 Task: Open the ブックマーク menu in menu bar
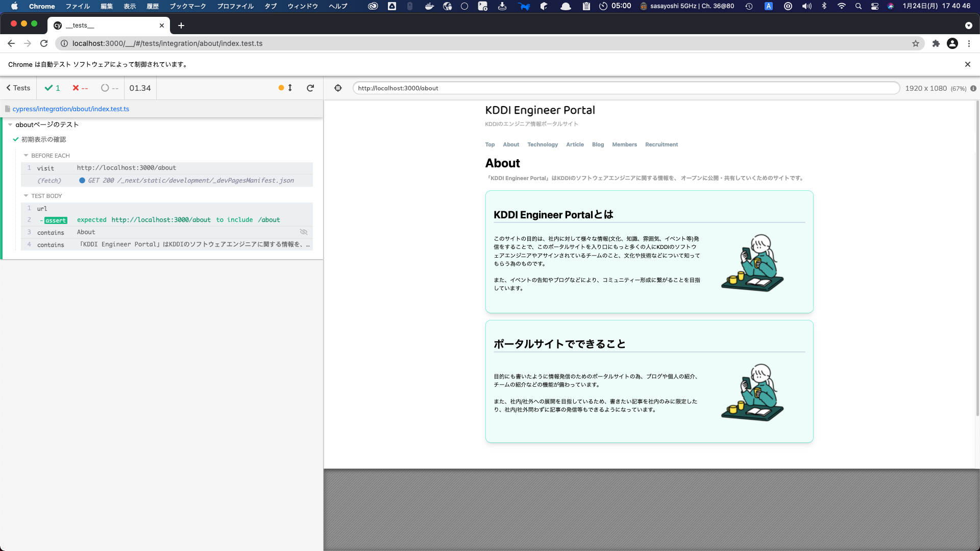click(x=187, y=6)
